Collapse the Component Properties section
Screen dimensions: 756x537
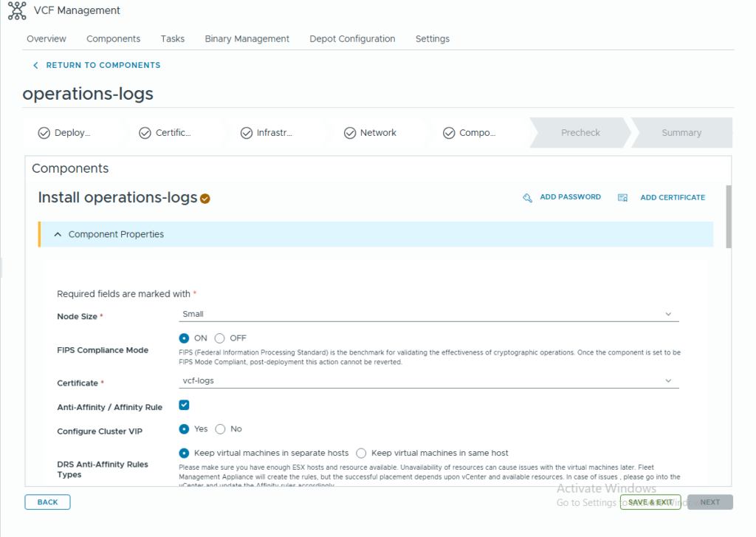click(x=58, y=234)
